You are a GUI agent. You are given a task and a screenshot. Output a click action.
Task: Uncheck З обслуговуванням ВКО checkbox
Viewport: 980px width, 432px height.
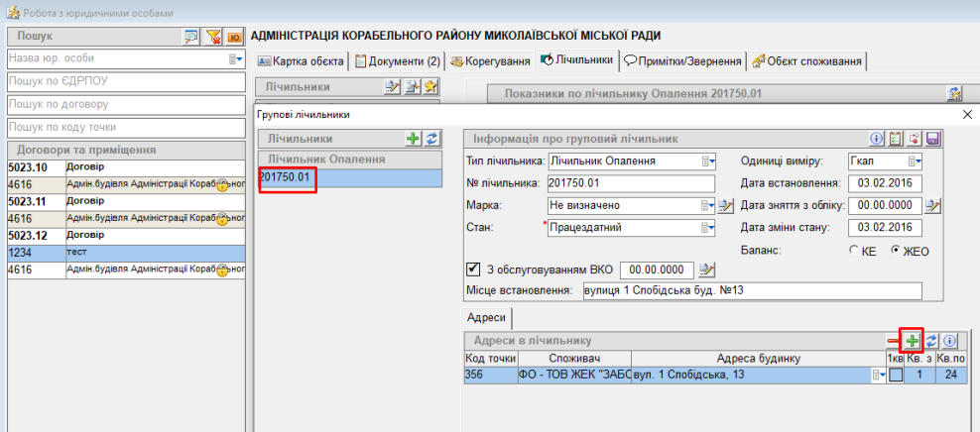[x=473, y=269]
